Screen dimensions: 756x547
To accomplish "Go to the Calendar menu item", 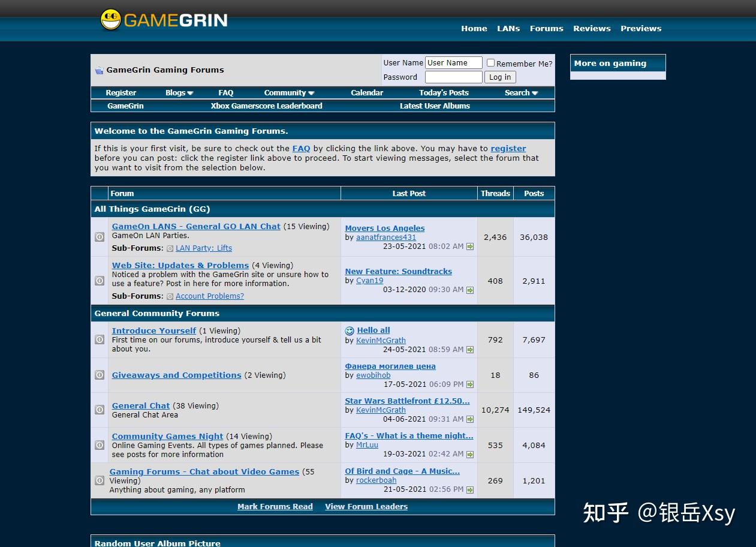I will point(367,93).
